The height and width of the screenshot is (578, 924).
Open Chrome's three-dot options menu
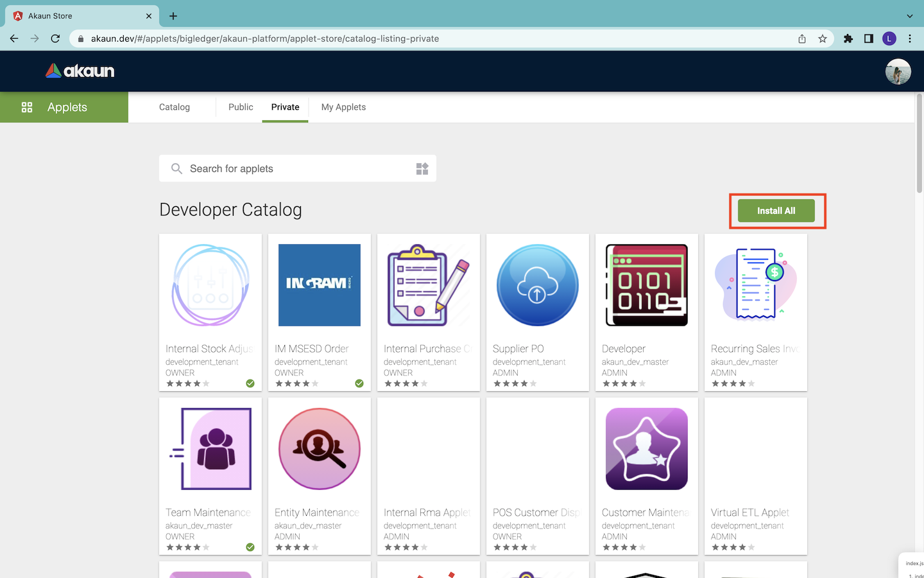tap(910, 39)
